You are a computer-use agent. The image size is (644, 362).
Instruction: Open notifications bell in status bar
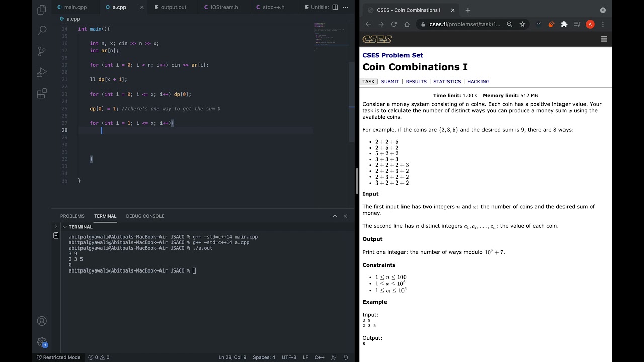(x=346, y=357)
